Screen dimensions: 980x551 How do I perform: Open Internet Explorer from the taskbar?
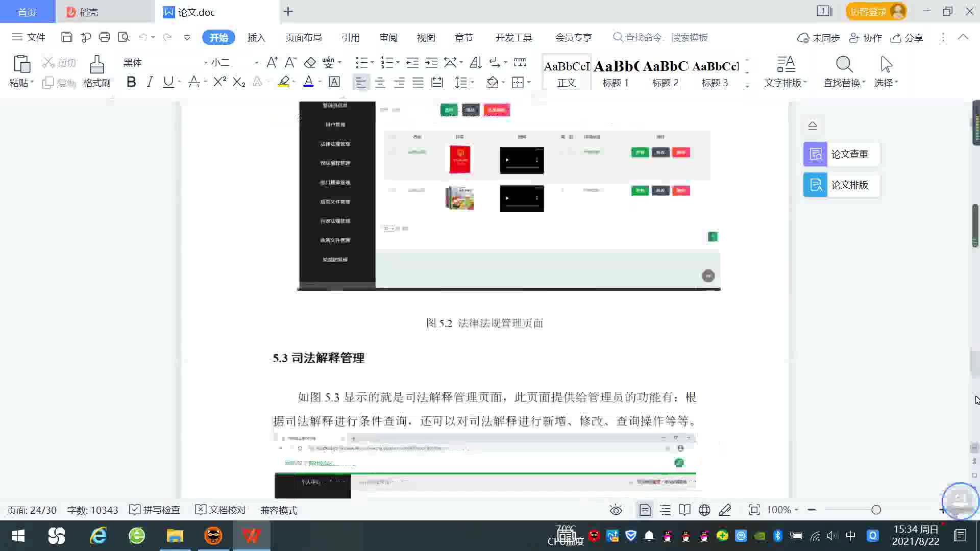[98, 536]
